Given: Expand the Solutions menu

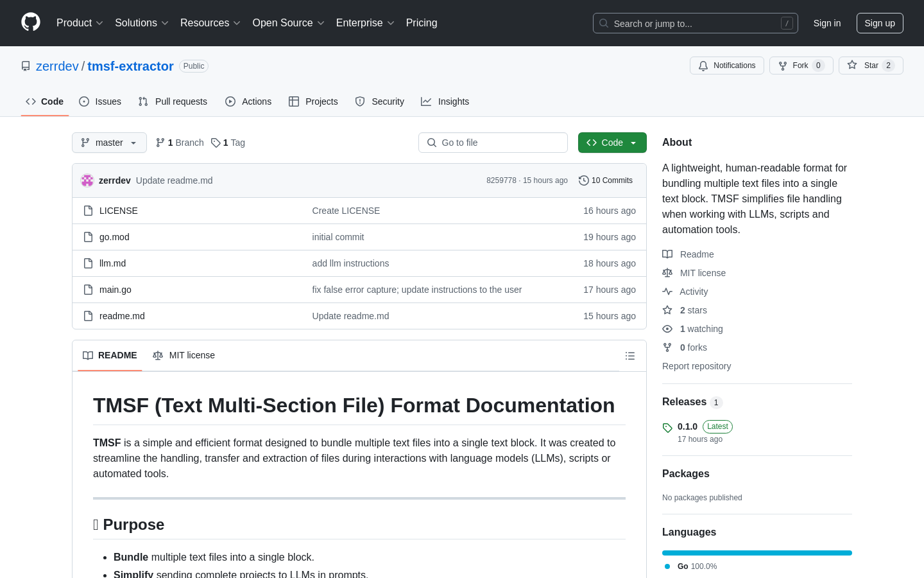Looking at the screenshot, I should click(142, 23).
